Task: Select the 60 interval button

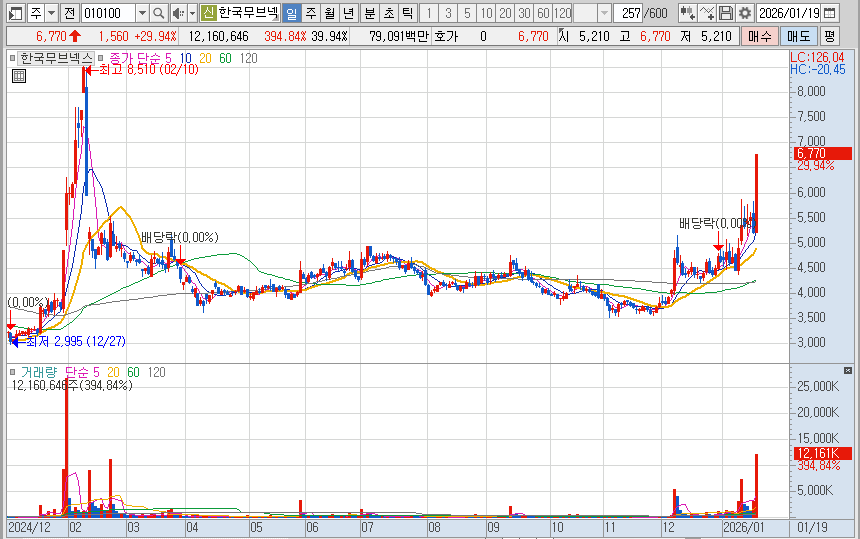Action: click(x=543, y=13)
